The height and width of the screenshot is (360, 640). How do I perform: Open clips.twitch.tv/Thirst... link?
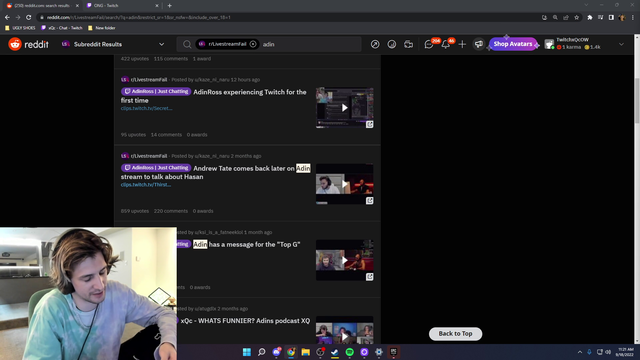click(x=146, y=184)
